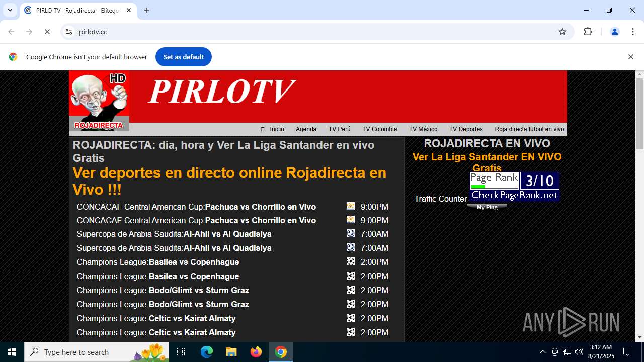Open the volume control in system tray
The height and width of the screenshot is (362, 644).
tap(579, 352)
